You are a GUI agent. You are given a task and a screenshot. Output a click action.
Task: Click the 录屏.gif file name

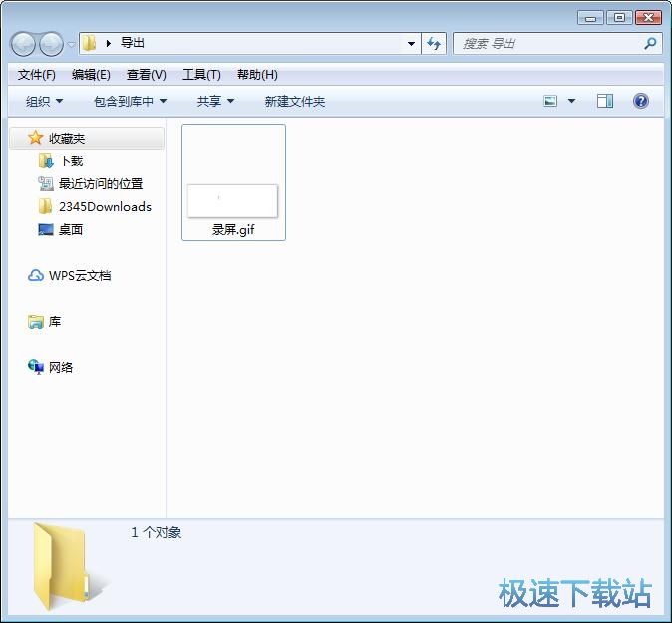pyautogui.click(x=233, y=230)
